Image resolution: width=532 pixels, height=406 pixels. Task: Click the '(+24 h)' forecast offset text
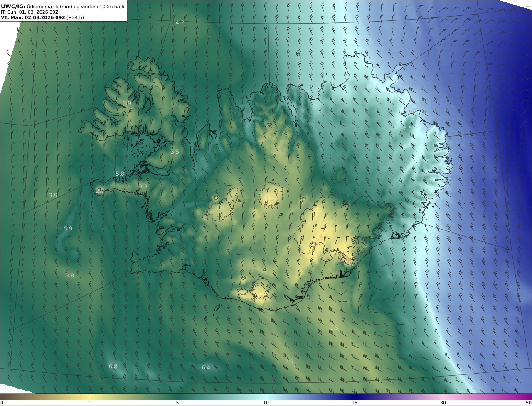pos(75,18)
